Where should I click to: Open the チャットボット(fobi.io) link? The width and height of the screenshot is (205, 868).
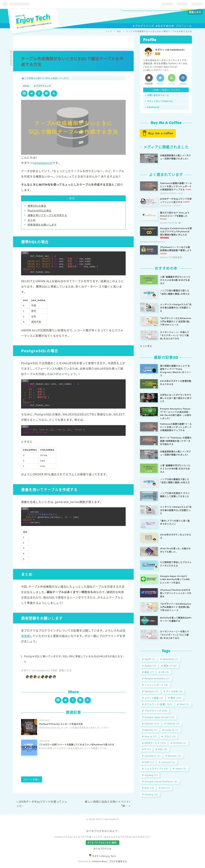point(166,101)
